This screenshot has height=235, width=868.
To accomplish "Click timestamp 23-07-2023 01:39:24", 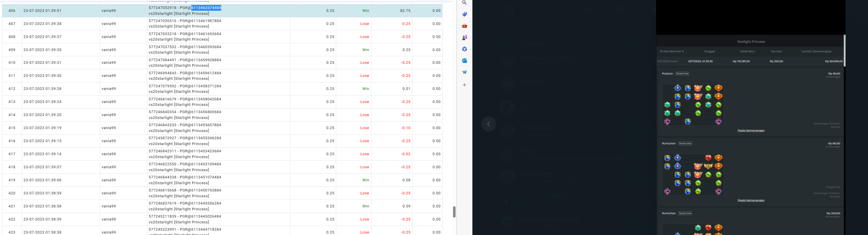I will (x=42, y=102).
